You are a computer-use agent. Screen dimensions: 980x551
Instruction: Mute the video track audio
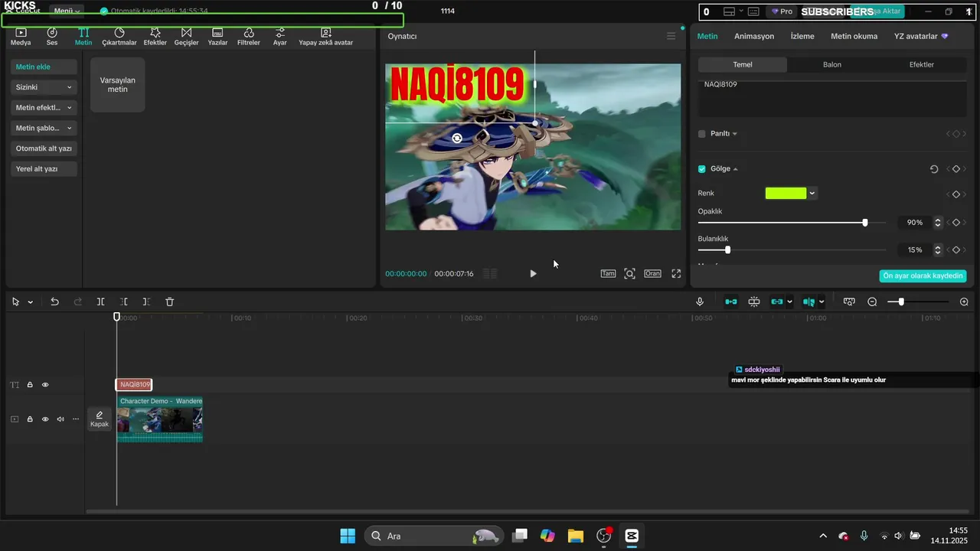[60, 419]
